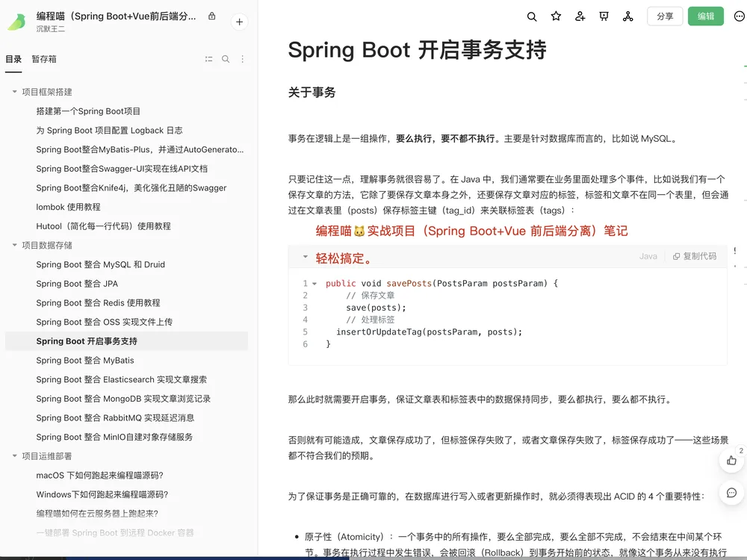Select the active Spring Boot 开启事务支持 item

(126, 341)
